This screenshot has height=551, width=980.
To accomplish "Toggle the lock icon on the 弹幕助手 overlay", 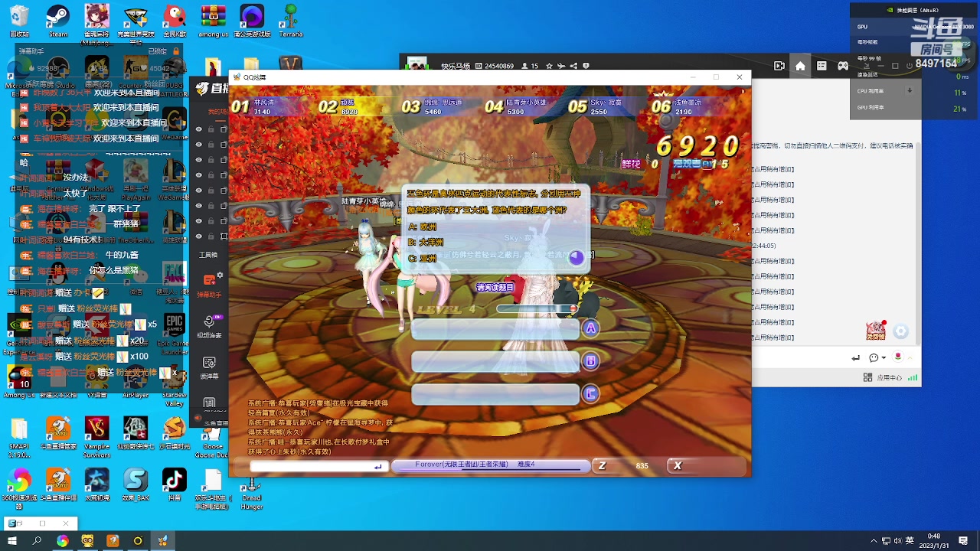I will tap(177, 51).
